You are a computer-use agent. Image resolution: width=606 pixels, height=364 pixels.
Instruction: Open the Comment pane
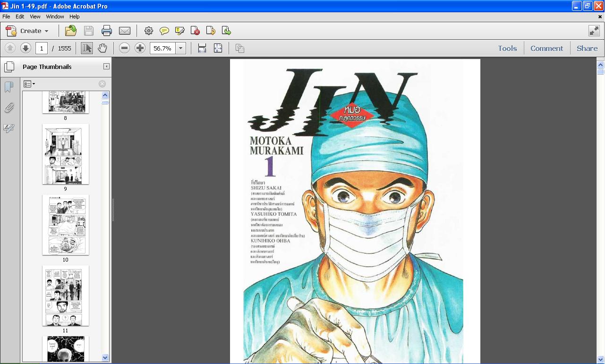coord(546,48)
